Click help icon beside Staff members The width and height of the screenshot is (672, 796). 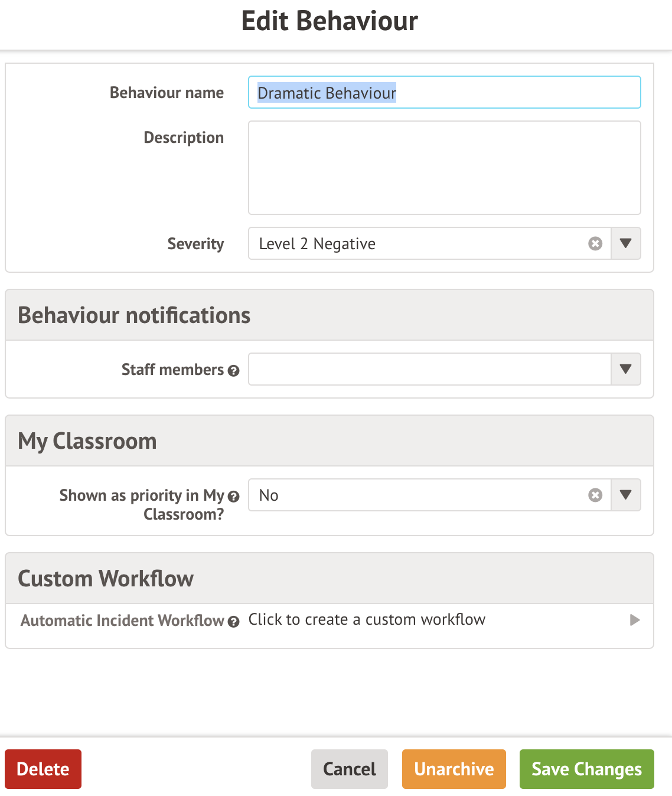click(234, 371)
